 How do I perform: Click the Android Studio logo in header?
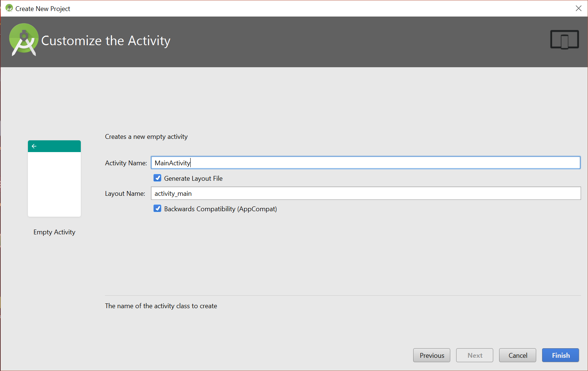click(24, 40)
